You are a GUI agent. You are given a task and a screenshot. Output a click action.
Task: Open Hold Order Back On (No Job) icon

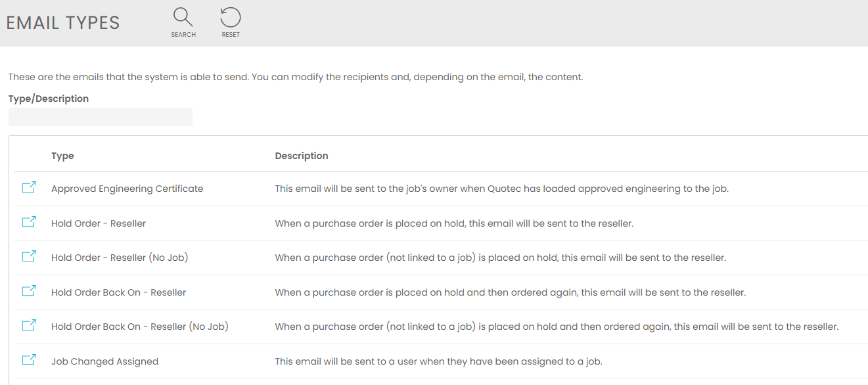[x=29, y=326]
